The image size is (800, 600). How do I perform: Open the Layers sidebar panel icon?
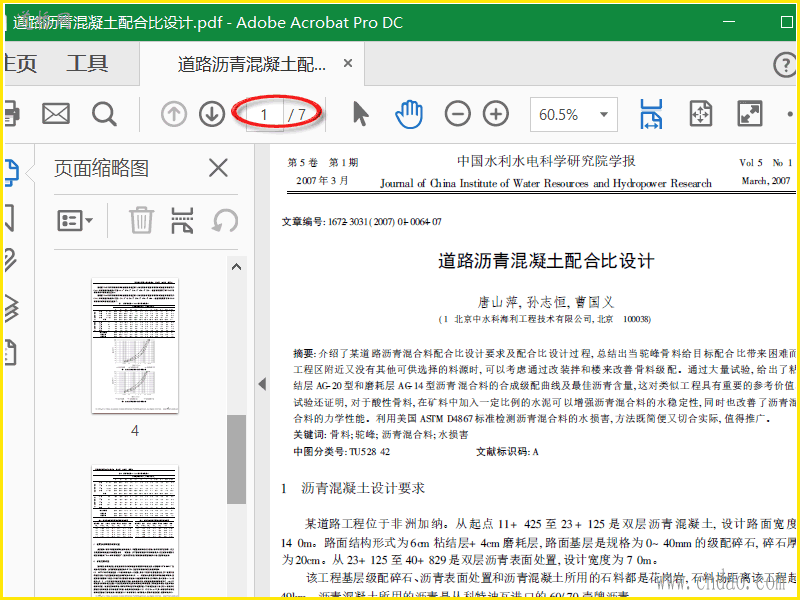click(12, 308)
